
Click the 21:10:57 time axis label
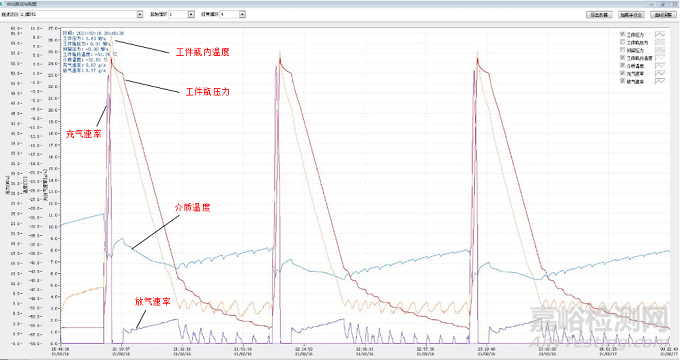(x=122, y=348)
